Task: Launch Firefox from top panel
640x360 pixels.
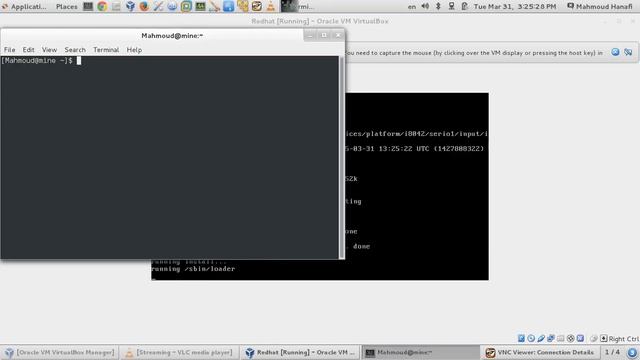Action: [144, 6]
